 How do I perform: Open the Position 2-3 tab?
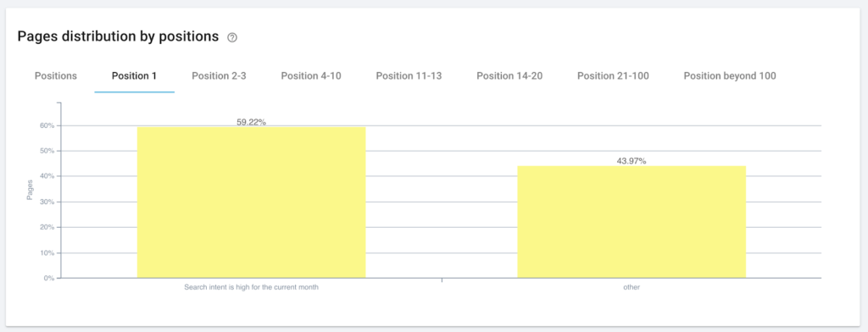click(219, 76)
